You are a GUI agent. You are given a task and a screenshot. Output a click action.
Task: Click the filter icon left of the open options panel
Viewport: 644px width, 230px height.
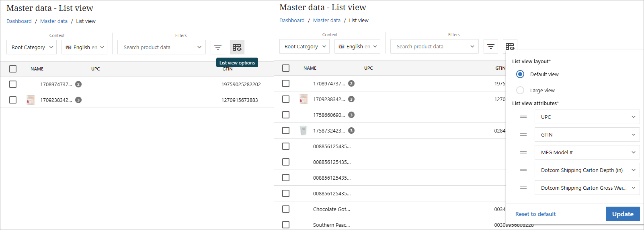click(490, 46)
